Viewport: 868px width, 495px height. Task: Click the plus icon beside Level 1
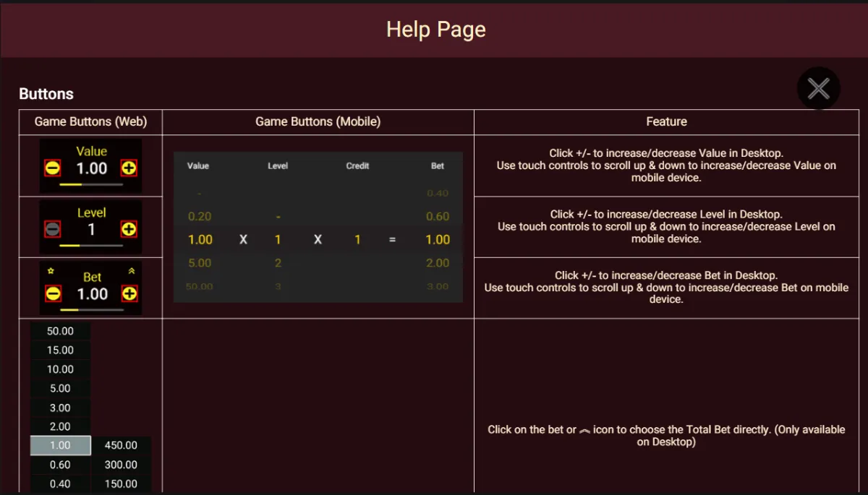pyautogui.click(x=129, y=230)
